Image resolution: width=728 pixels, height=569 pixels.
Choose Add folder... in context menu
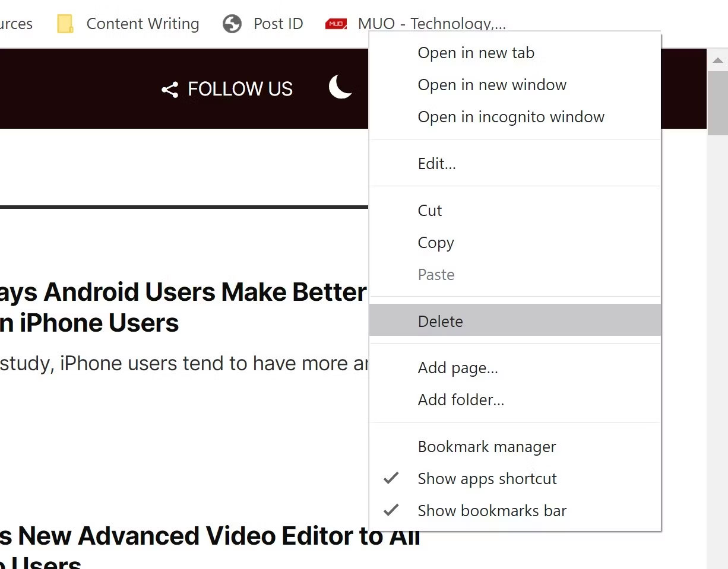pyautogui.click(x=515, y=400)
